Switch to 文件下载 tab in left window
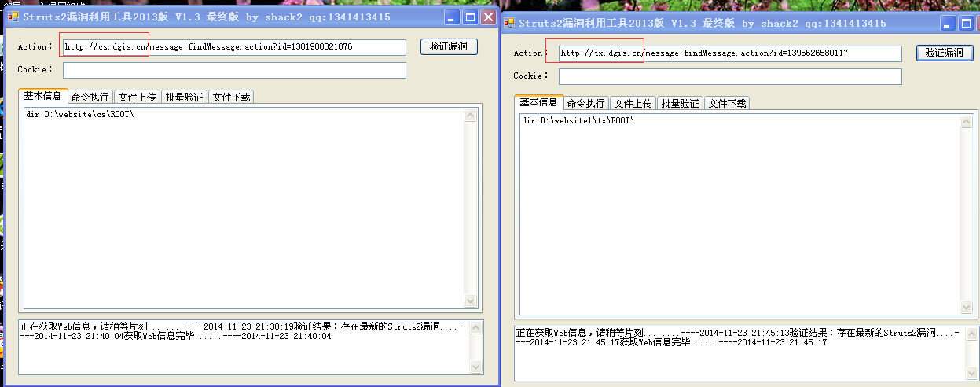Image resolution: width=980 pixels, height=387 pixels. coord(232,98)
